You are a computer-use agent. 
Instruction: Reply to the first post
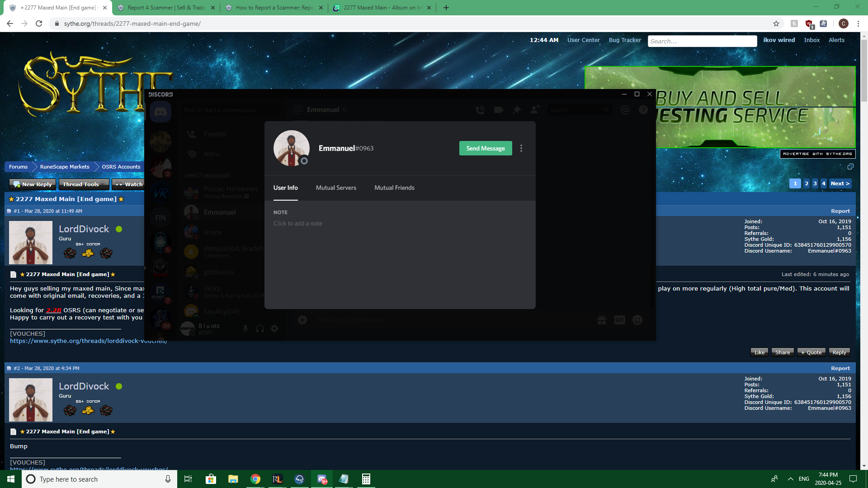click(x=839, y=352)
